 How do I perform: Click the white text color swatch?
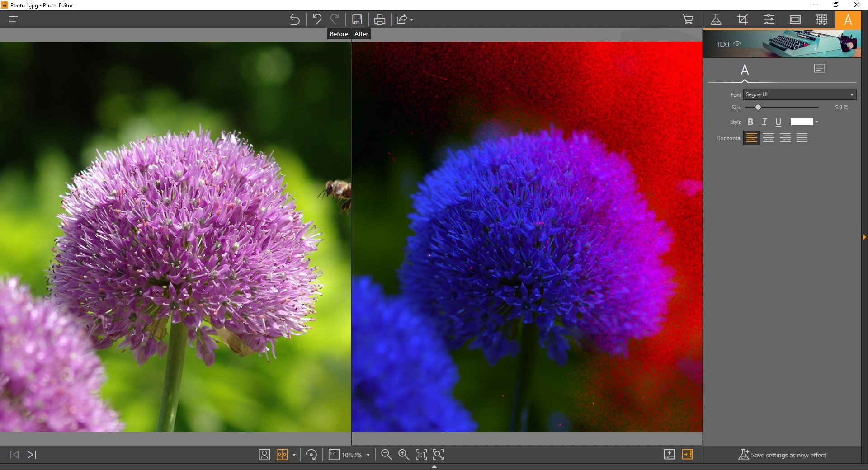tap(802, 122)
